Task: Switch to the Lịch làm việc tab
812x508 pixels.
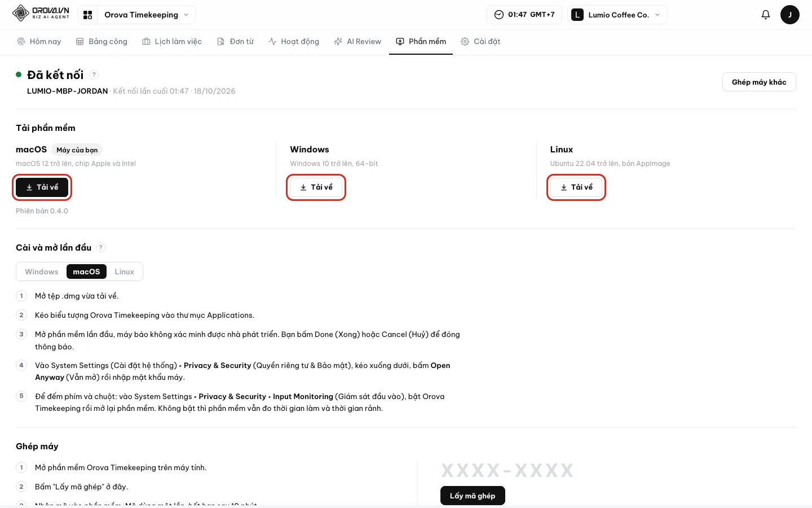Action: (172, 42)
